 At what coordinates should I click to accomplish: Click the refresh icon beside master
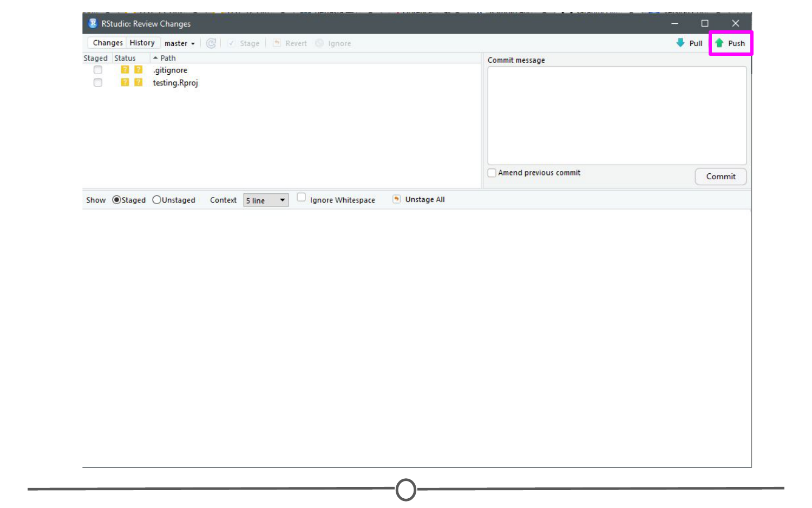[x=211, y=43]
